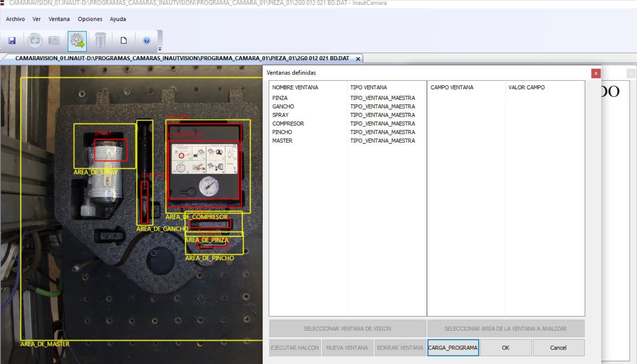Click the camera capture icon

click(x=54, y=41)
